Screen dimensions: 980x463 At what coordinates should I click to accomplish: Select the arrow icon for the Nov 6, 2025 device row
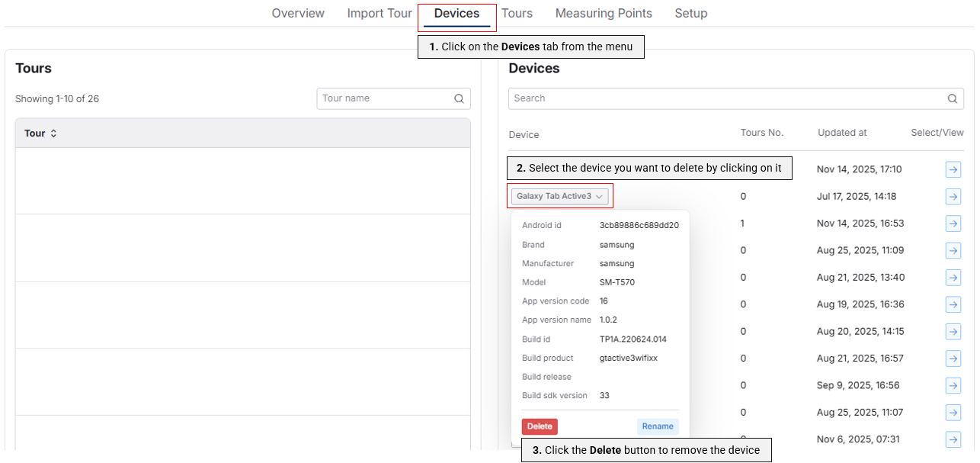point(953,439)
